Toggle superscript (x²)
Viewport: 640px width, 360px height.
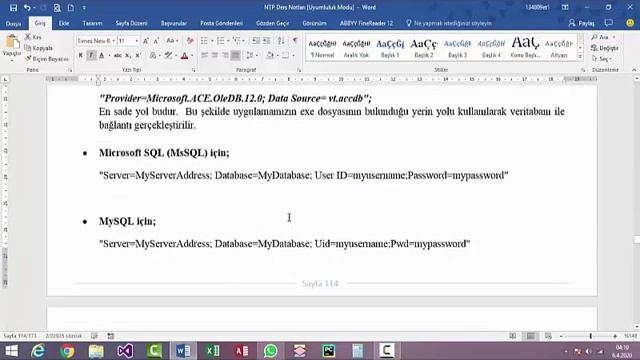coord(138,56)
